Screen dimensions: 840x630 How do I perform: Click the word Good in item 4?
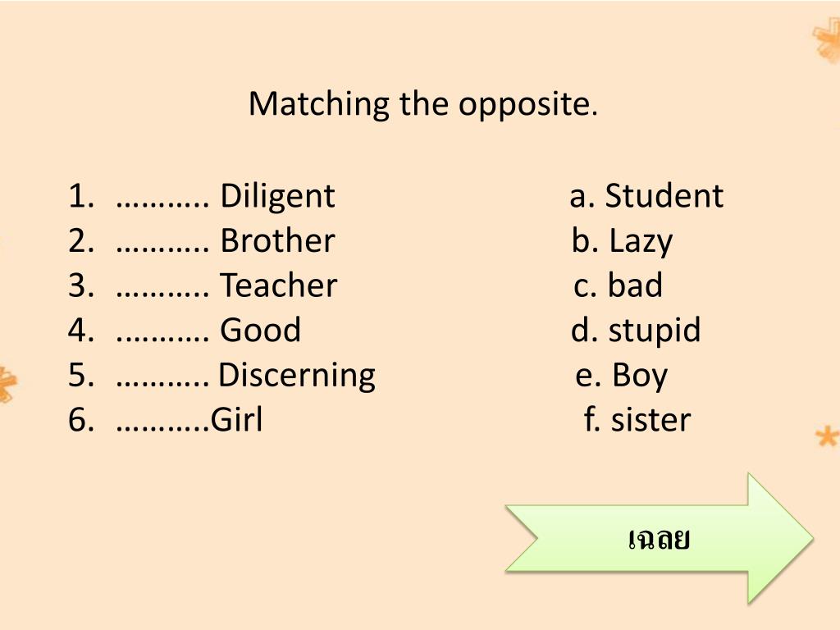[260, 330]
